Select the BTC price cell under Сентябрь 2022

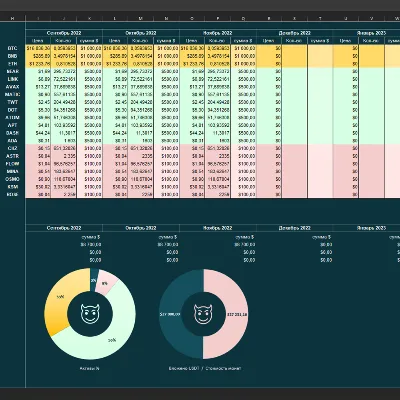point(38,49)
